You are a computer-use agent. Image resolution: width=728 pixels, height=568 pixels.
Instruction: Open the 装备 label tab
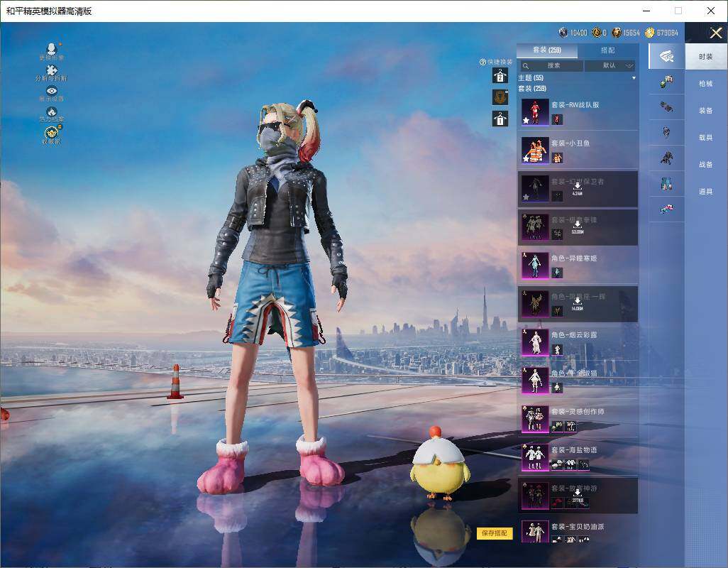tap(706, 111)
